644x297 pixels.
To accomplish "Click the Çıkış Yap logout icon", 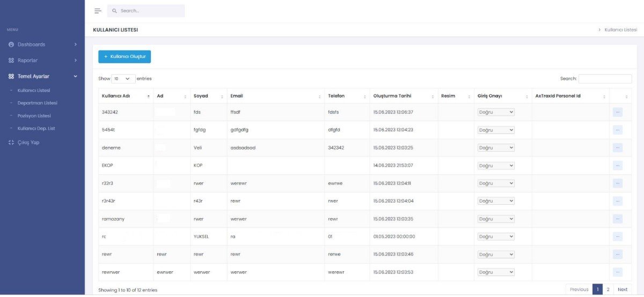I will pos(11,143).
